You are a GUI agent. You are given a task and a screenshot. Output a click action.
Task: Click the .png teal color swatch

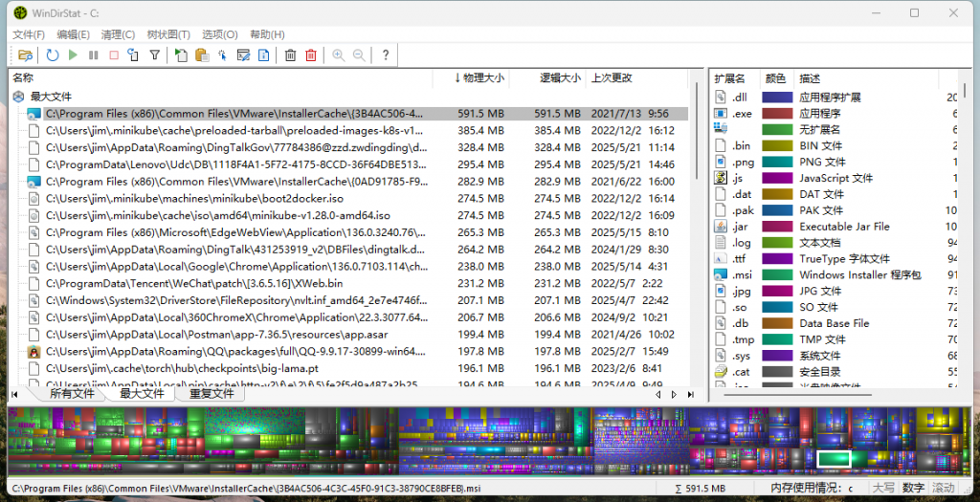[x=777, y=162]
